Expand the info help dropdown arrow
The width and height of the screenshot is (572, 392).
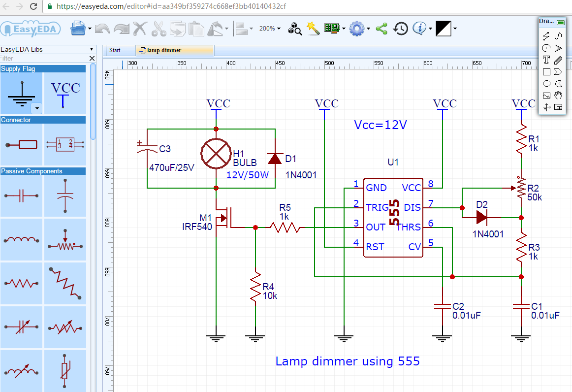(x=431, y=29)
